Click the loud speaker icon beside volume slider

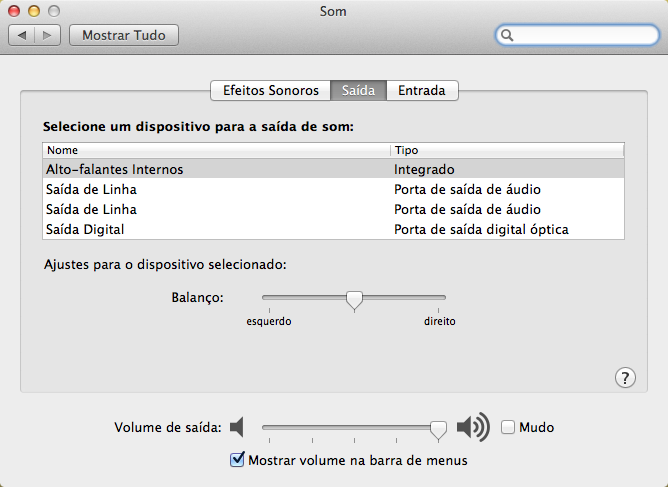[x=472, y=428]
